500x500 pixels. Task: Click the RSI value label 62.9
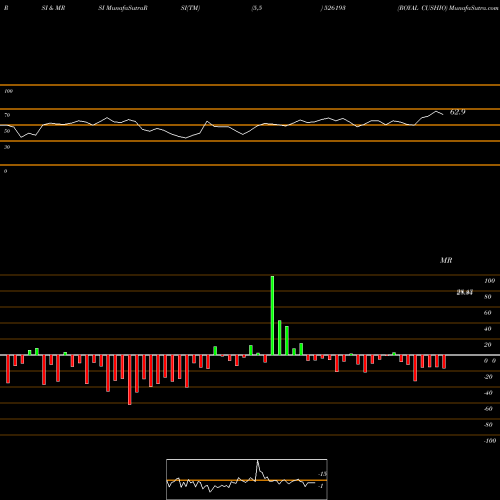(x=457, y=112)
